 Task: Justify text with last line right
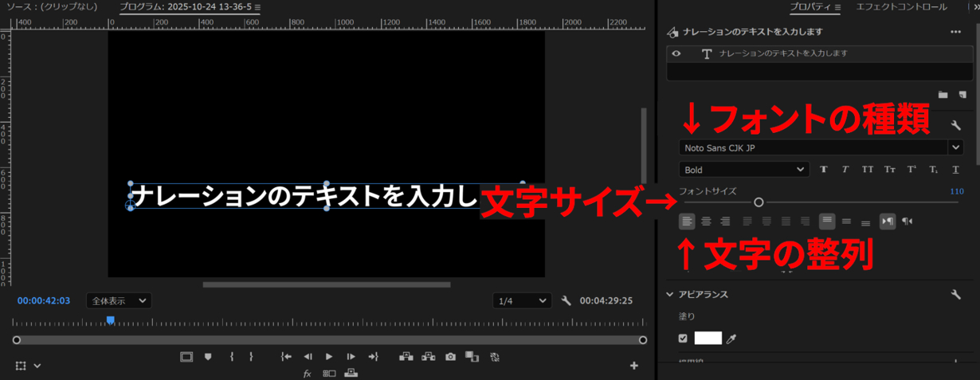click(805, 221)
